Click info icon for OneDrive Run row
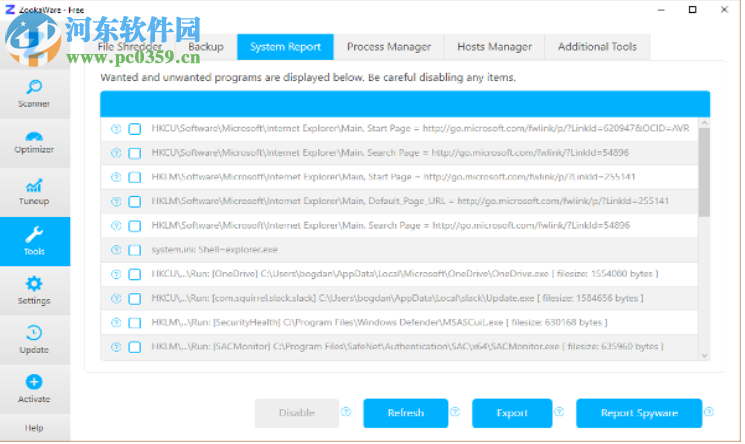 click(x=116, y=274)
